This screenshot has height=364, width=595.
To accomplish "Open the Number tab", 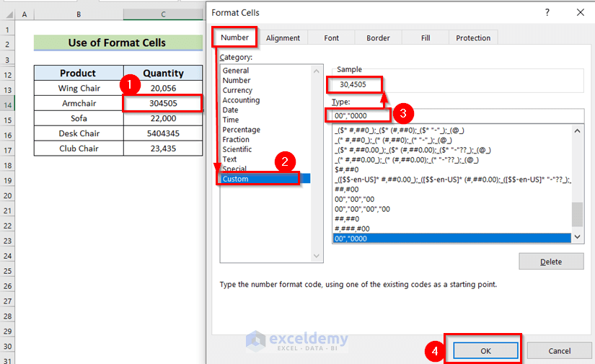I will [234, 37].
